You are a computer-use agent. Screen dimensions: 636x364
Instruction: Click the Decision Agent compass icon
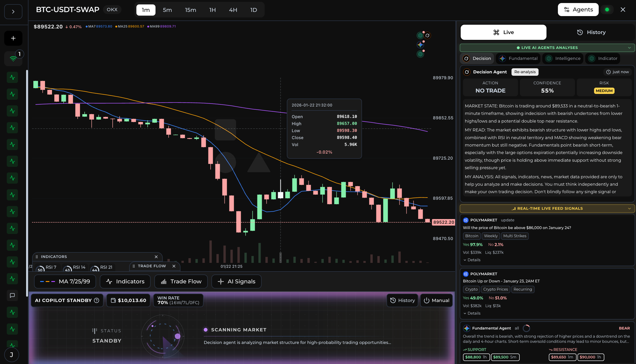[467, 72]
